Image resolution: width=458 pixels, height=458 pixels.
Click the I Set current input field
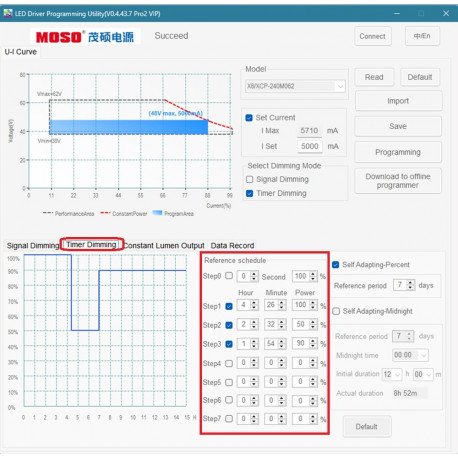click(x=310, y=146)
